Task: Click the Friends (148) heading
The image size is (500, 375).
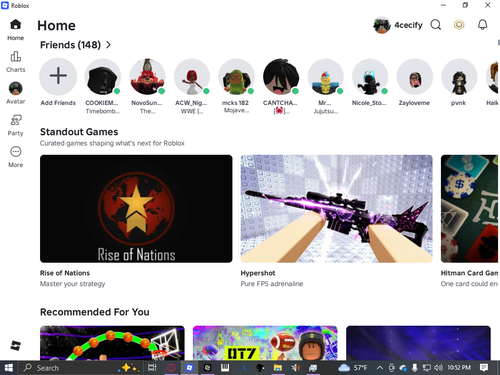Action: (x=70, y=45)
